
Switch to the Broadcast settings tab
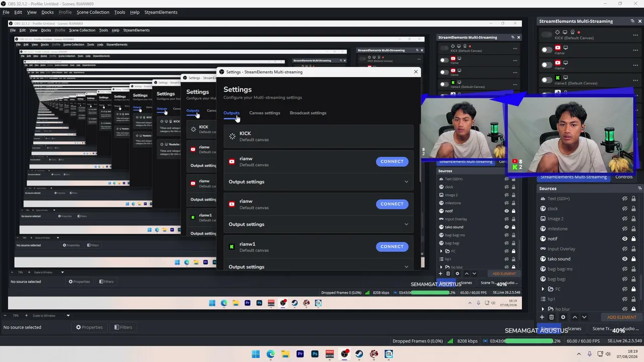pyautogui.click(x=308, y=113)
